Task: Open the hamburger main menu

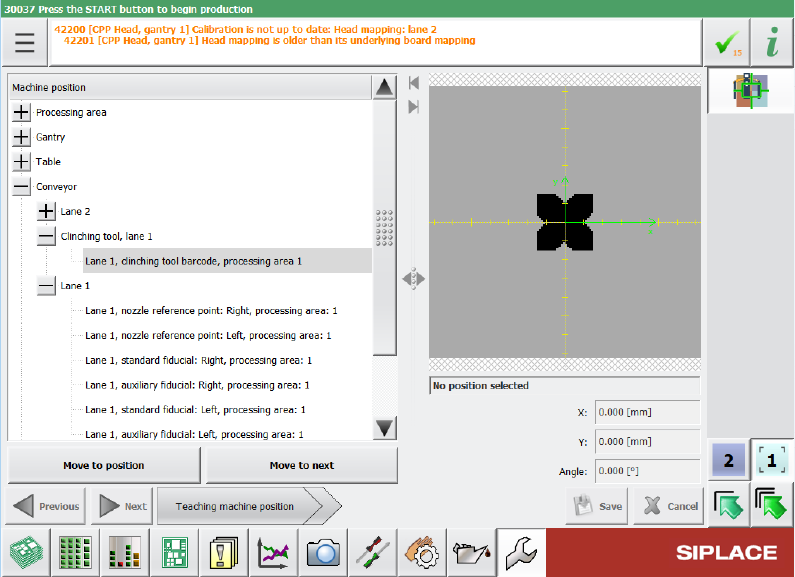Action: 25,43
